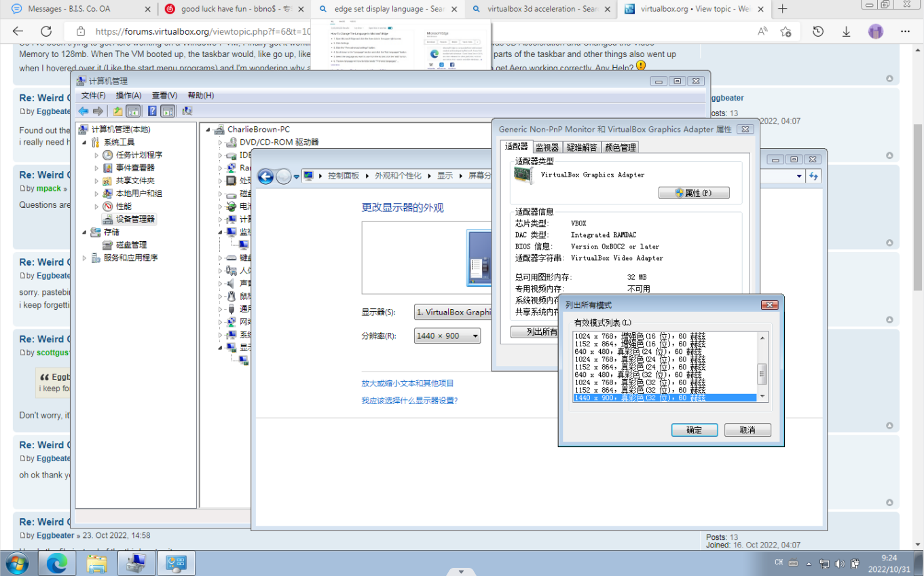
Task: Toggle the show/hide action pane toolbar icon
Action: pyautogui.click(x=168, y=111)
